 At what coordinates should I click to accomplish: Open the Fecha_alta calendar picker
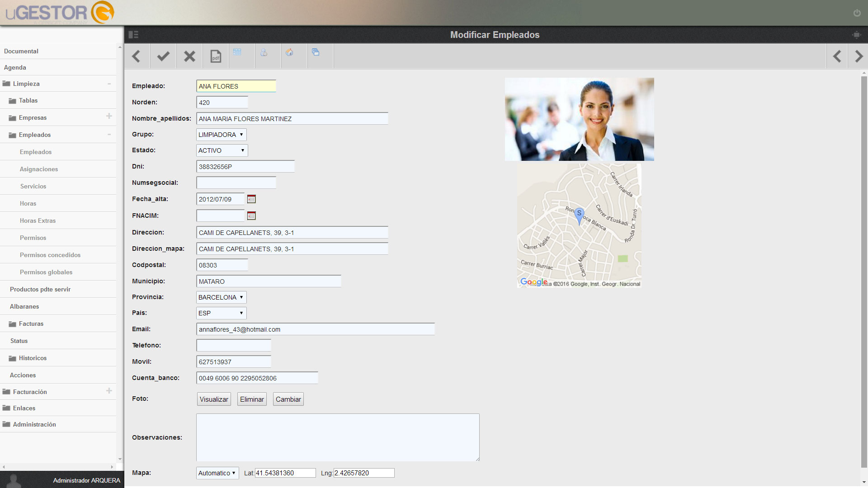coord(251,199)
